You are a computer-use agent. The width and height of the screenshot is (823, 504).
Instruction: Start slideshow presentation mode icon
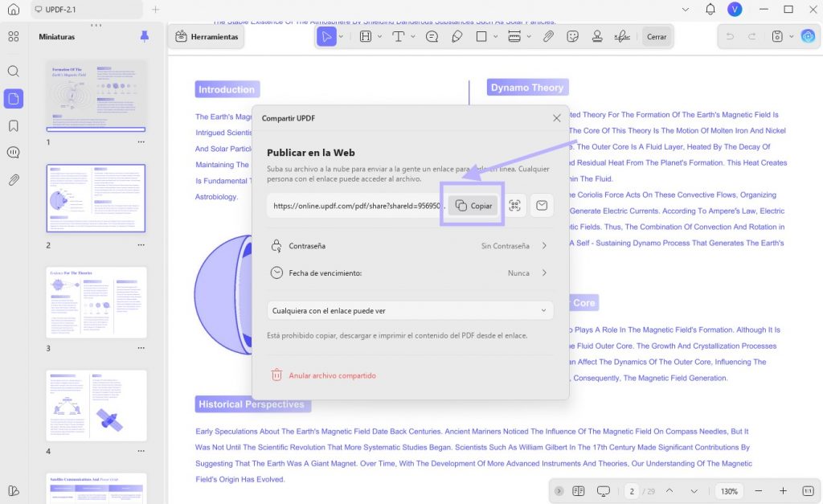[x=604, y=491]
